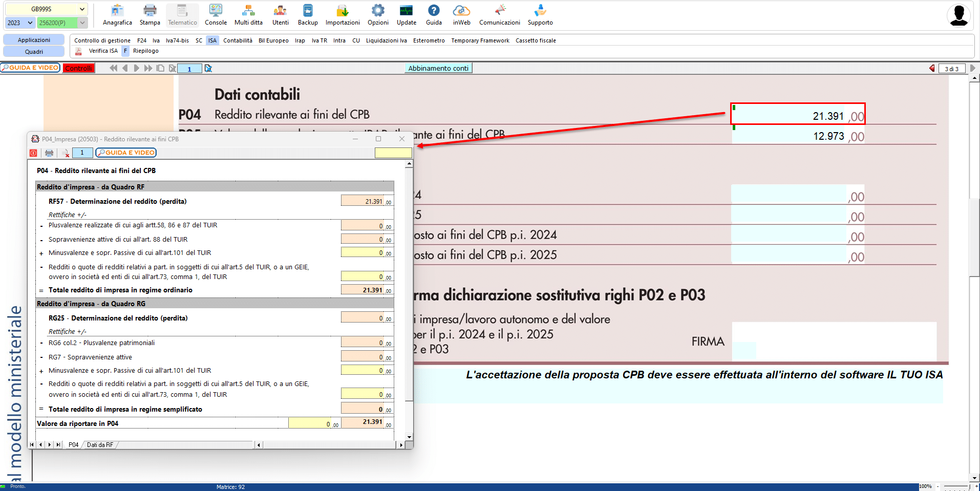Click the page number field in main toolbar
980x491 pixels.
pyautogui.click(x=189, y=69)
